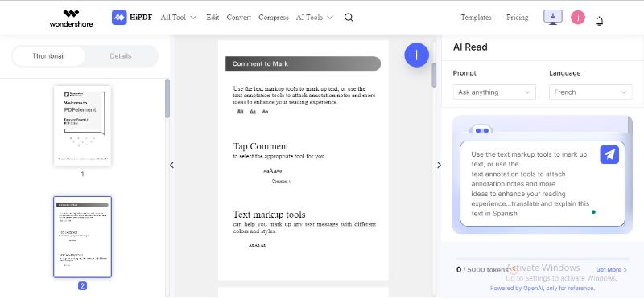Open the Convert menu item
644x299 pixels.
pos(238,18)
